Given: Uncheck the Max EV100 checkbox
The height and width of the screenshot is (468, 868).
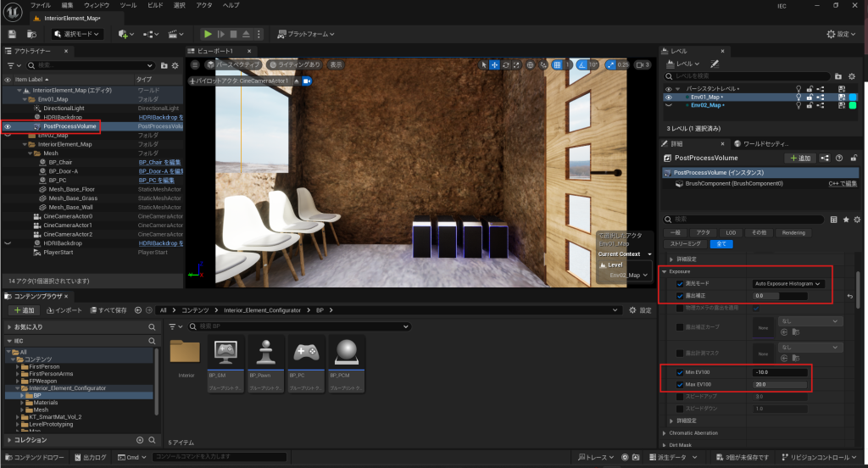Looking at the screenshot, I should point(680,384).
